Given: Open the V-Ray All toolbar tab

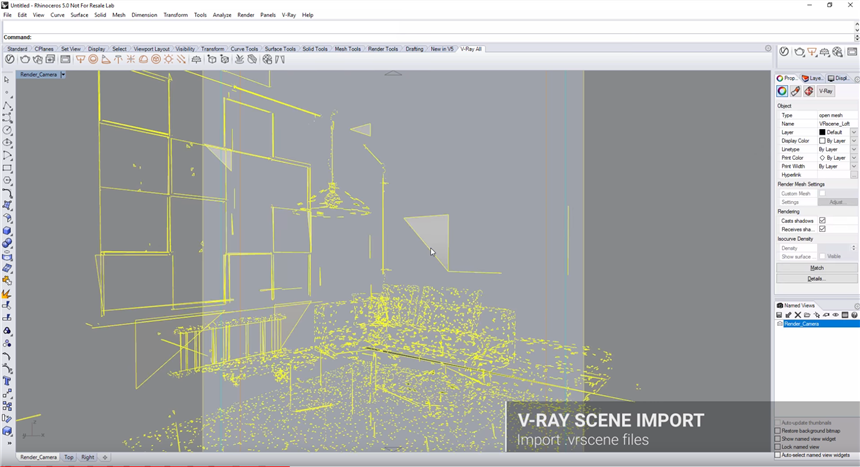Looking at the screenshot, I should (470, 49).
